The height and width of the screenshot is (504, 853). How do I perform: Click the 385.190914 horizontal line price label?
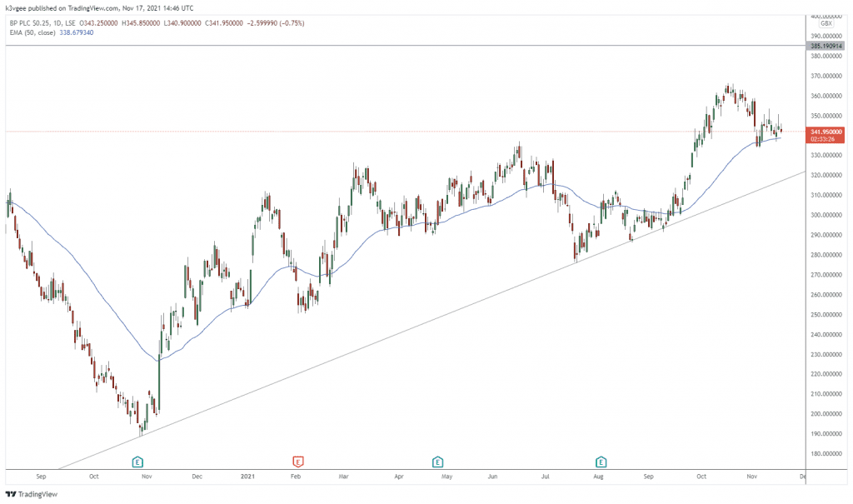(827, 46)
